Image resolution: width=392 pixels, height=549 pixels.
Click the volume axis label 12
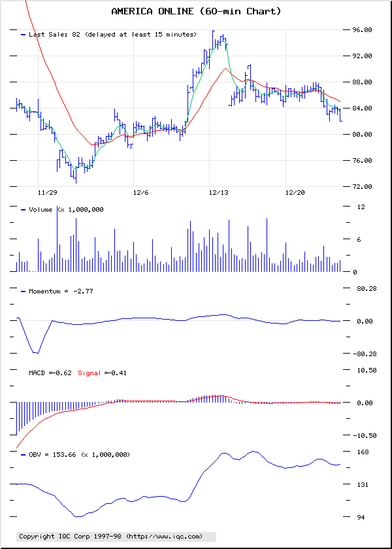click(361, 207)
